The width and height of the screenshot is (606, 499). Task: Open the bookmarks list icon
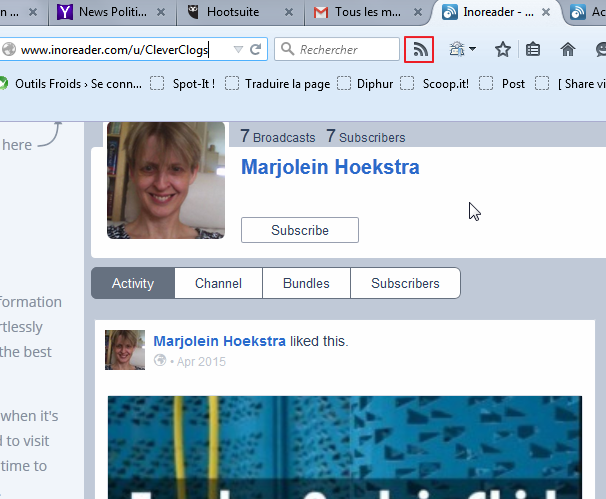click(533, 49)
